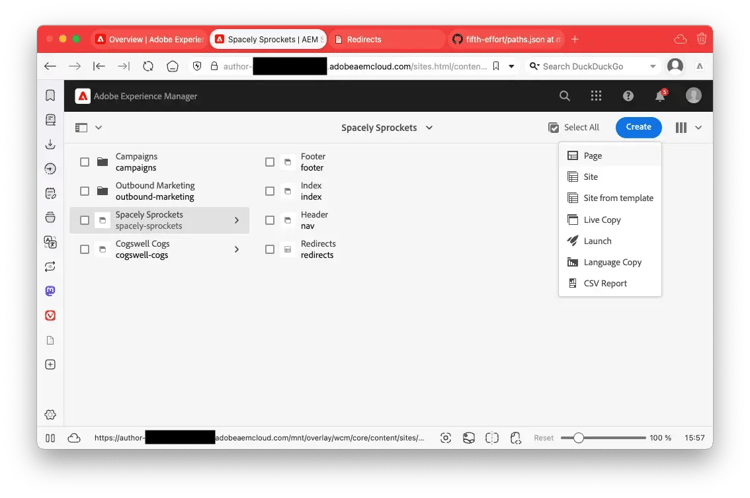Switch to Overview Adobe Experience tab
Screen dimensions: 750x498
tap(149, 39)
